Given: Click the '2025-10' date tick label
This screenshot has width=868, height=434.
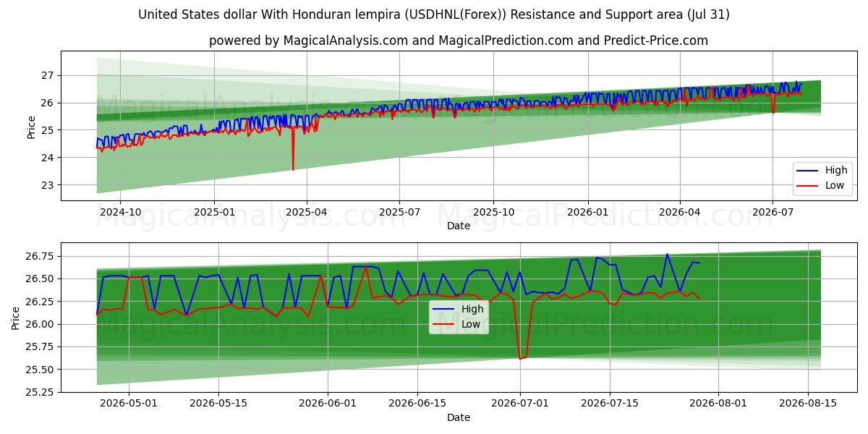Looking at the screenshot, I should (494, 213).
